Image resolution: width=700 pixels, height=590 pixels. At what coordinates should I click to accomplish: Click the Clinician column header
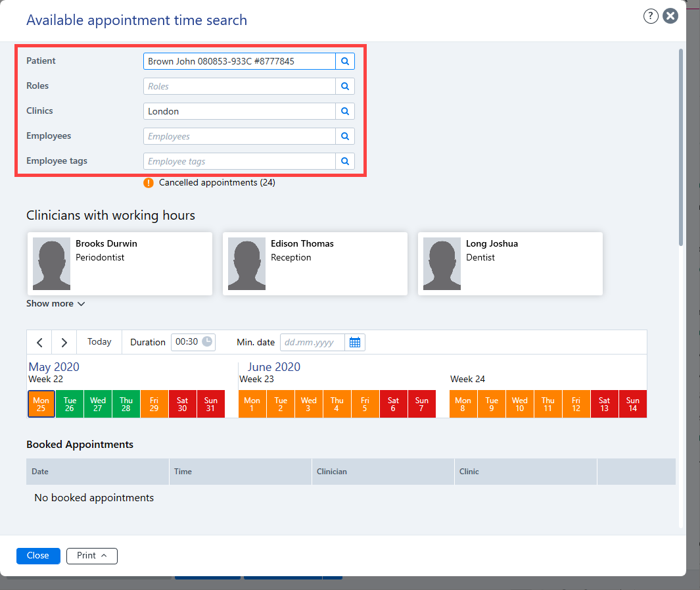(x=383, y=472)
